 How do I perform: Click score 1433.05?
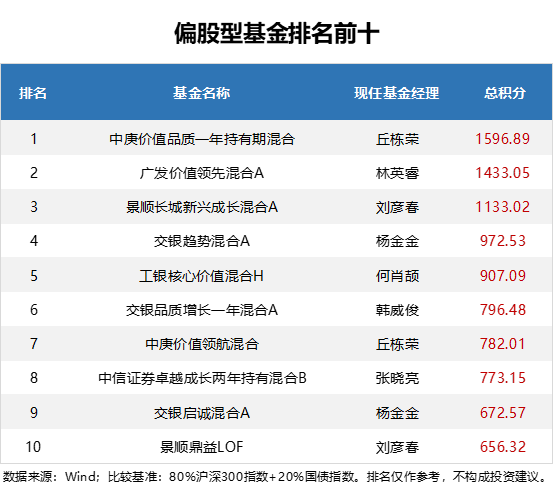[x=502, y=173]
